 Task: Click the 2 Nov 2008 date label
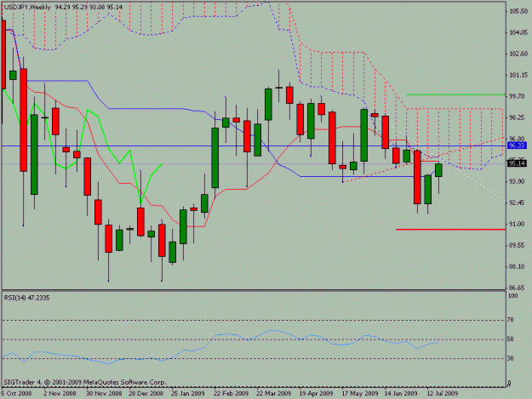pos(60,393)
